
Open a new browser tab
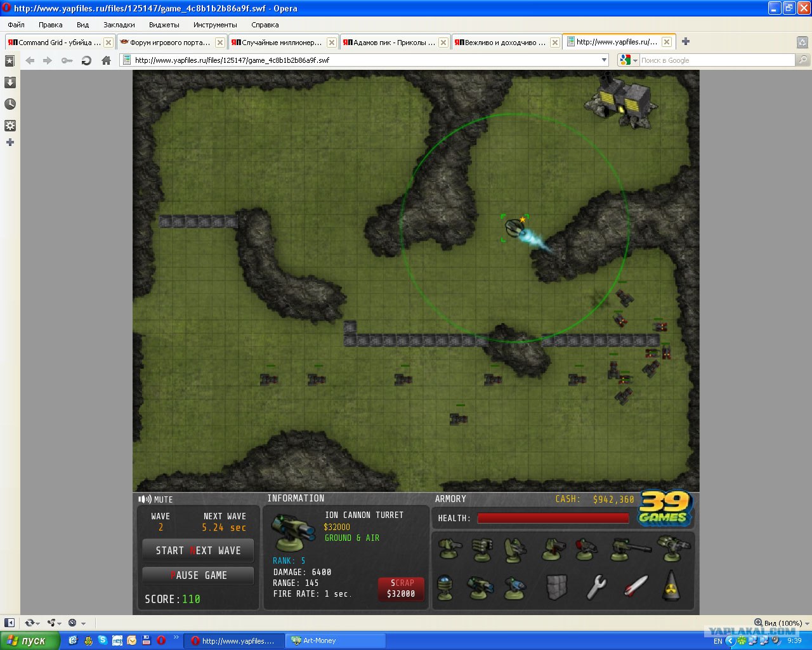pos(686,42)
